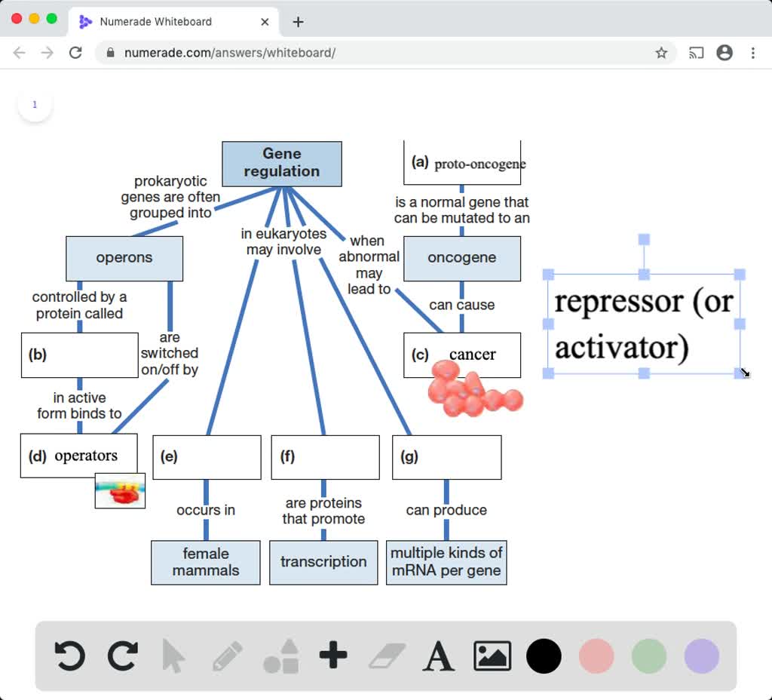
Task: Open the insert image tool
Action: 492,655
